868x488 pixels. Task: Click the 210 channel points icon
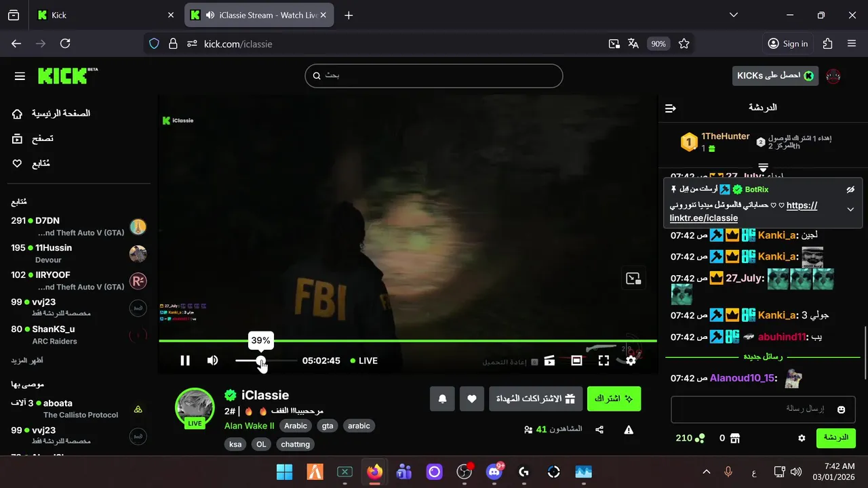(x=699, y=439)
